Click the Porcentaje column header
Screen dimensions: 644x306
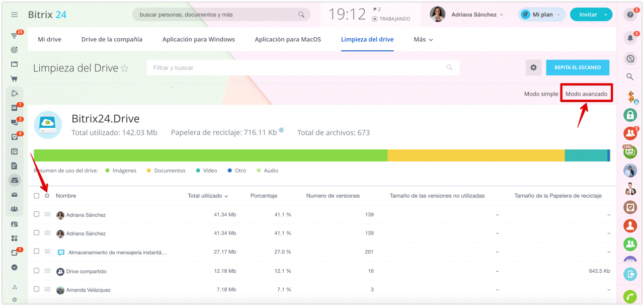(264, 196)
